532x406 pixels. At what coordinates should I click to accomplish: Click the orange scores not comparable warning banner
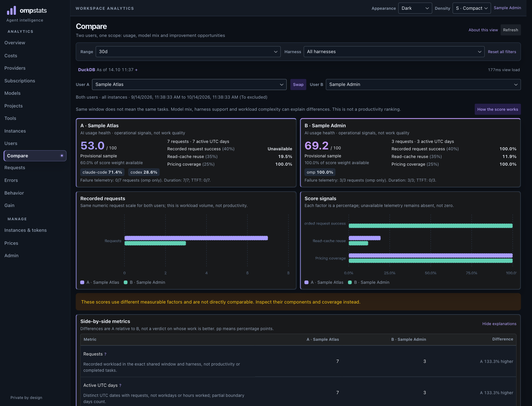[298, 302]
